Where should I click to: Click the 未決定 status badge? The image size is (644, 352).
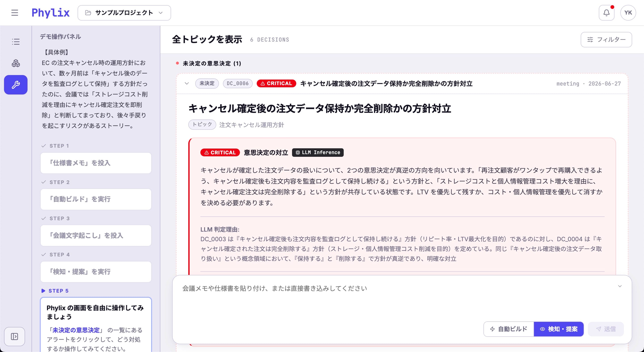[207, 83]
